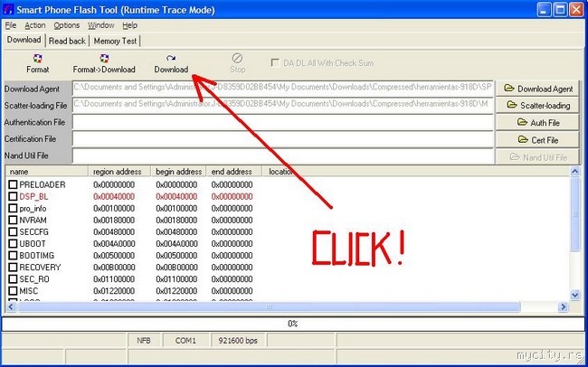Click the Authentication File input field
Viewport: 588px width, 367px height.
point(283,122)
